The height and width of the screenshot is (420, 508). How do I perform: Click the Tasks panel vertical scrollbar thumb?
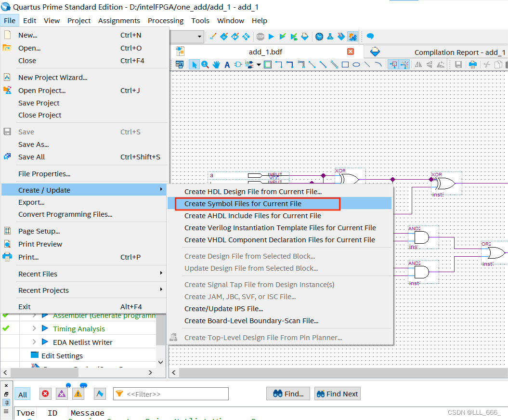coord(160,329)
